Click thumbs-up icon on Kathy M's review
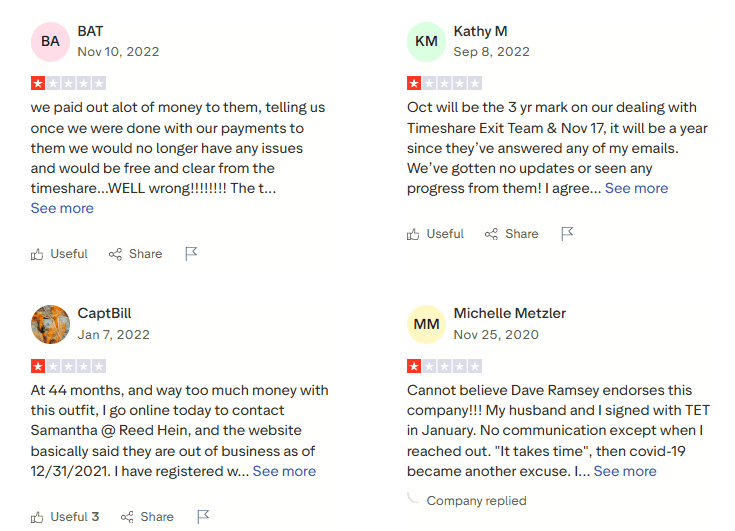This screenshot has height=531, width=735. 414,234
